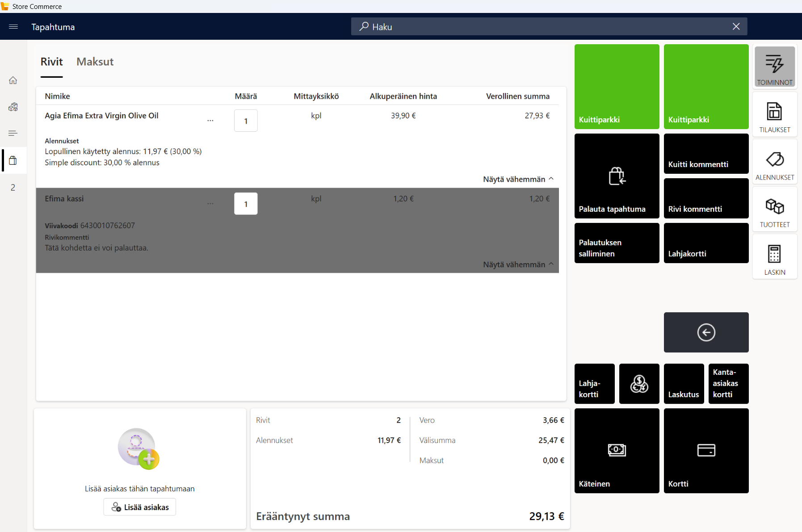Viewport: 802px width, 532px height.
Task: Open the categories lines icon in the sidebar
Action: tap(13, 133)
